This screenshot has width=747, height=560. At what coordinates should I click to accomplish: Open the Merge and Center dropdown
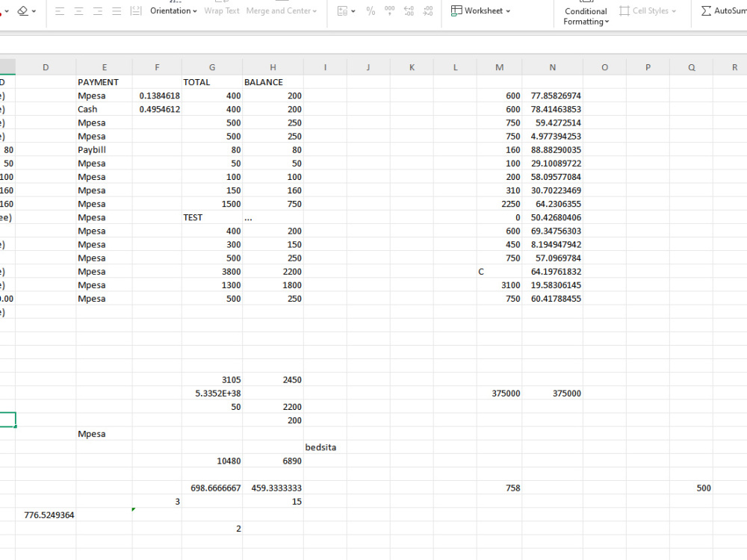[281, 10]
